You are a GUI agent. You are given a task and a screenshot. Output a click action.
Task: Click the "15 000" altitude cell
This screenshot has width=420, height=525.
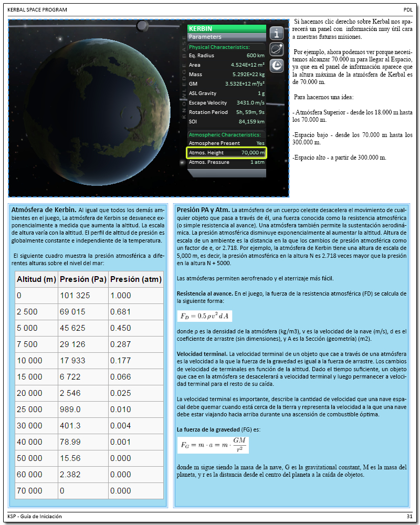pyautogui.click(x=37, y=377)
